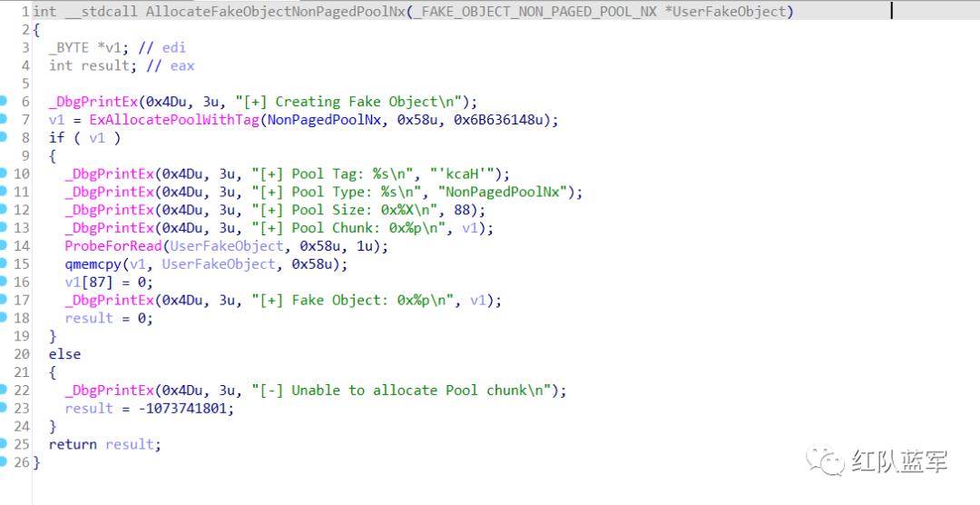Click the gutter dot on line 26
This screenshot has width=980, height=505.
4,462
